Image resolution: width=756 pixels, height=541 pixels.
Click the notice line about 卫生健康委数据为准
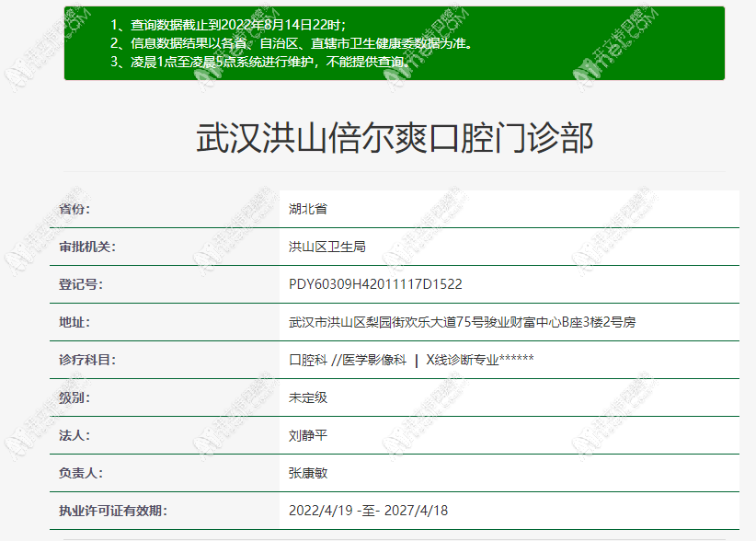point(292,43)
